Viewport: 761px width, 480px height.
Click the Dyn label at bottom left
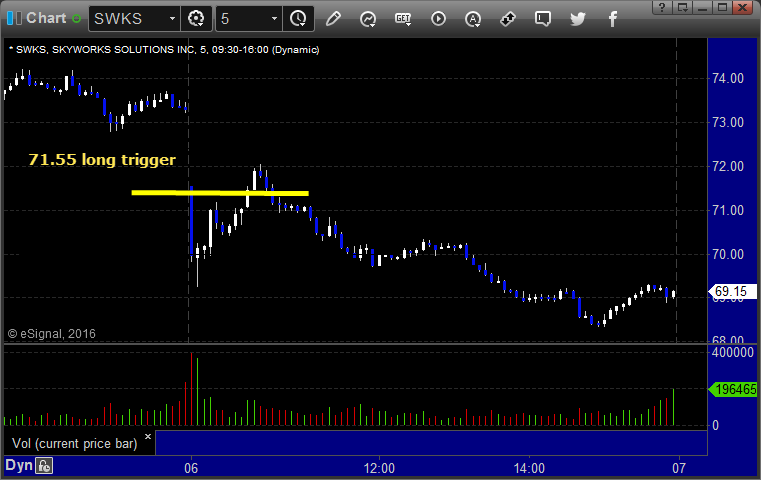tap(18, 465)
